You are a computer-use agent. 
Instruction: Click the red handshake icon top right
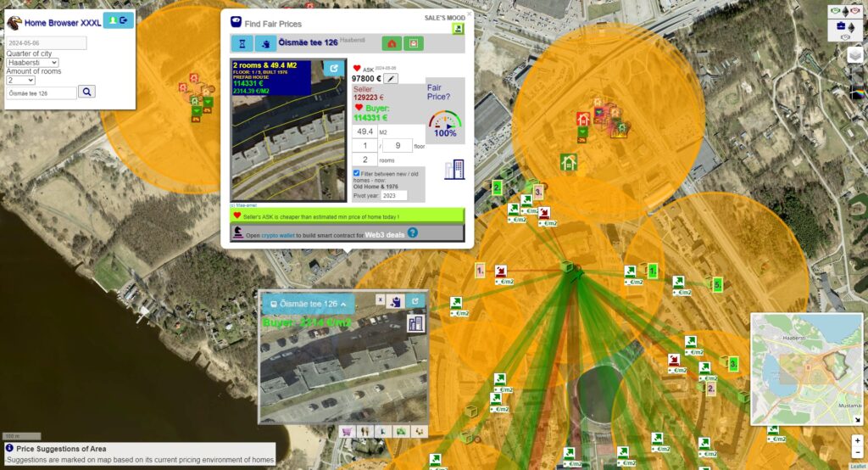click(x=855, y=11)
